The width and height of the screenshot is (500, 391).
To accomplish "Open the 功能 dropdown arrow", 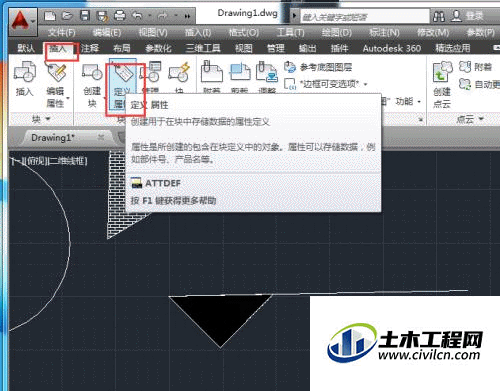I will 419,101.
